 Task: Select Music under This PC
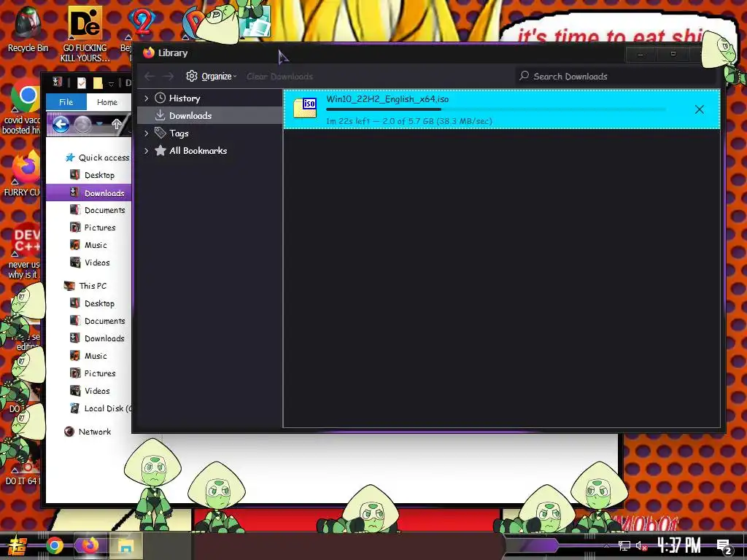(88, 356)
